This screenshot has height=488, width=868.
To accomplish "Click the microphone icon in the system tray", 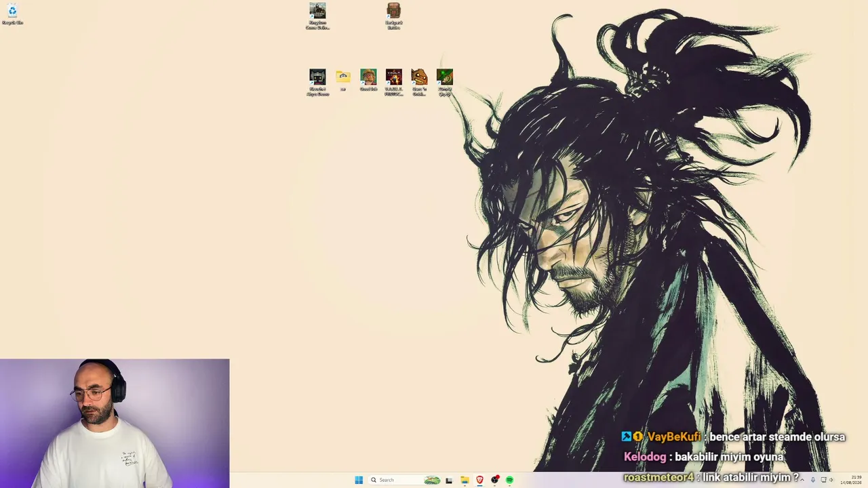I will (x=813, y=480).
